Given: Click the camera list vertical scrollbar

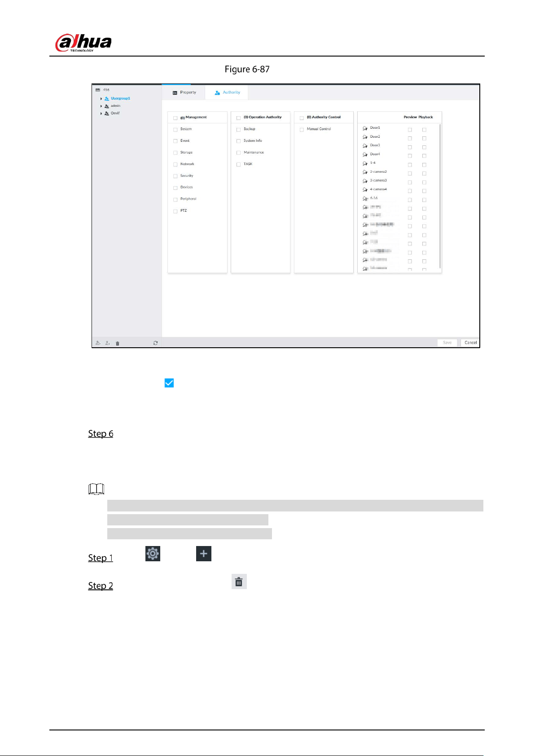Looking at the screenshot, I should point(440,196).
